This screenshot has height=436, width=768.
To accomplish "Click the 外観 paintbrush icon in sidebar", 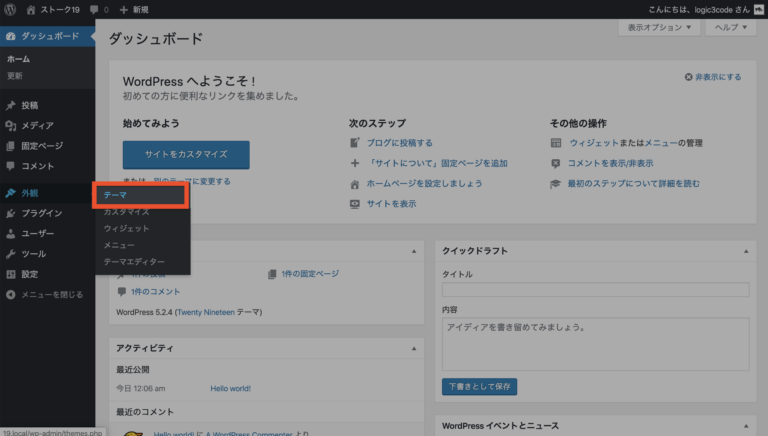I will point(10,193).
